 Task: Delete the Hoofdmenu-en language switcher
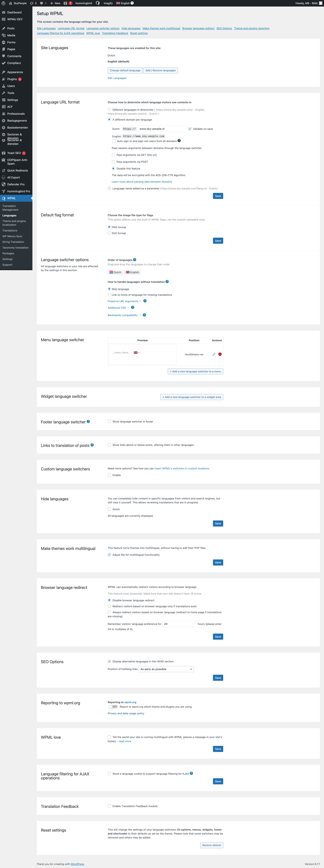point(220,354)
